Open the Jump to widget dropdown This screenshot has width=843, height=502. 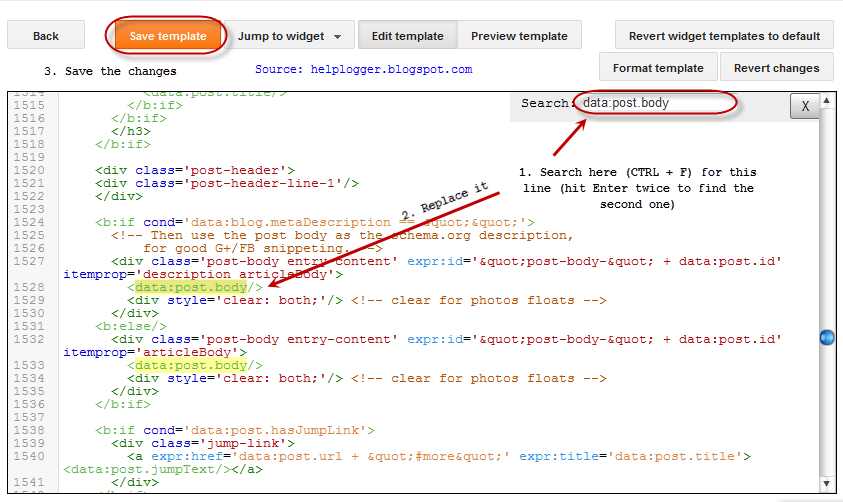pyautogui.click(x=289, y=36)
